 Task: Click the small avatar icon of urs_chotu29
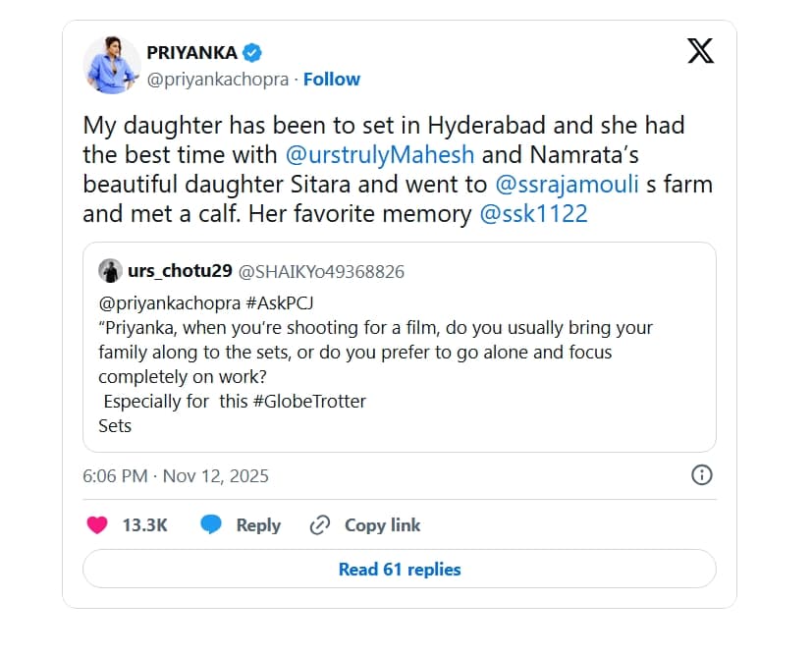pos(111,269)
